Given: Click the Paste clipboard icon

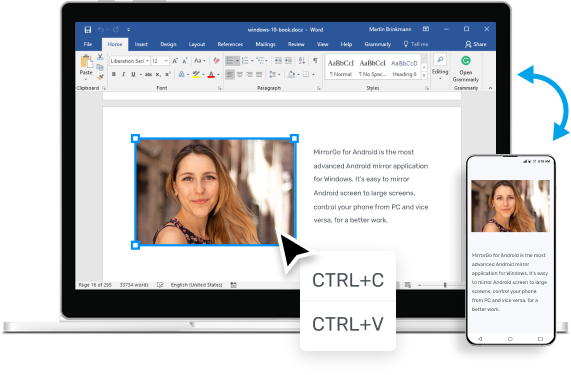Looking at the screenshot, I should 86,61.
